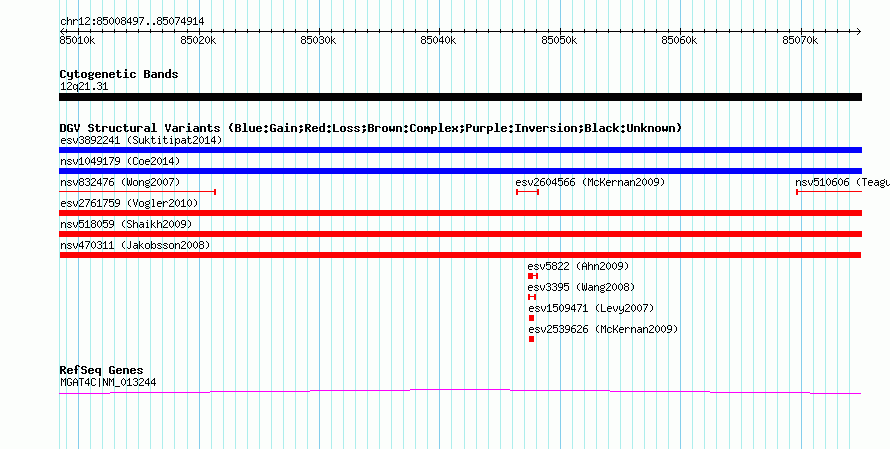Click the 85070k ruler tick label

[800, 40]
